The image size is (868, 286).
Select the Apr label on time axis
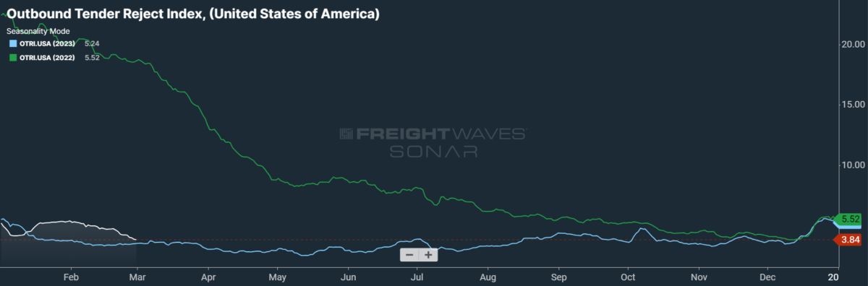point(209,277)
